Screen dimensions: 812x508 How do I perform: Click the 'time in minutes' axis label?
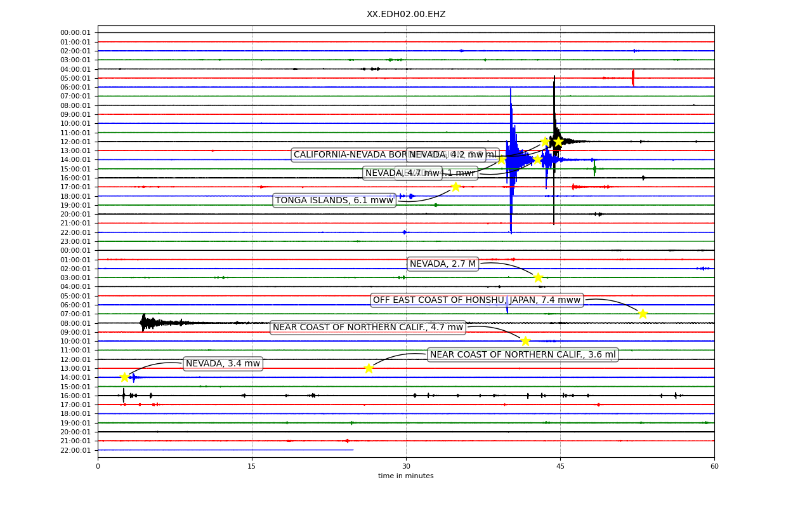point(406,476)
